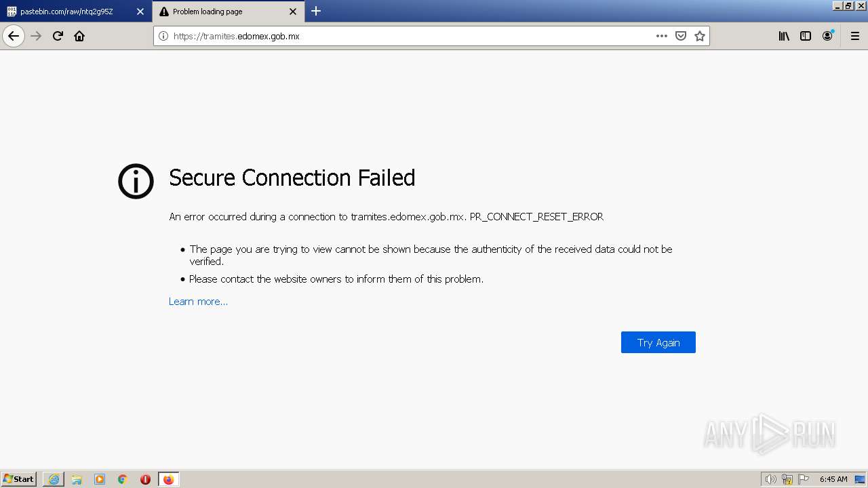Viewport: 868px width, 488px height.
Task: Open the page actions three-dot menu
Action: click(x=661, y=36)
